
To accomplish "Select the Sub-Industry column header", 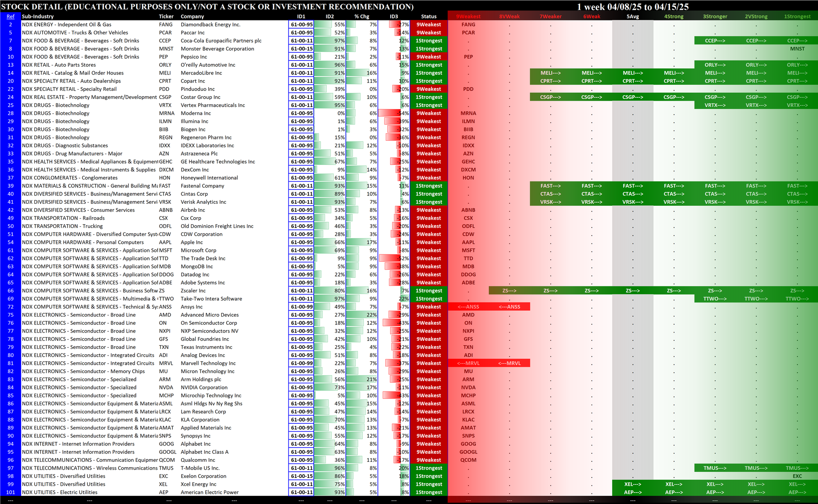I will pyautogui.click(x=38, y=16).
